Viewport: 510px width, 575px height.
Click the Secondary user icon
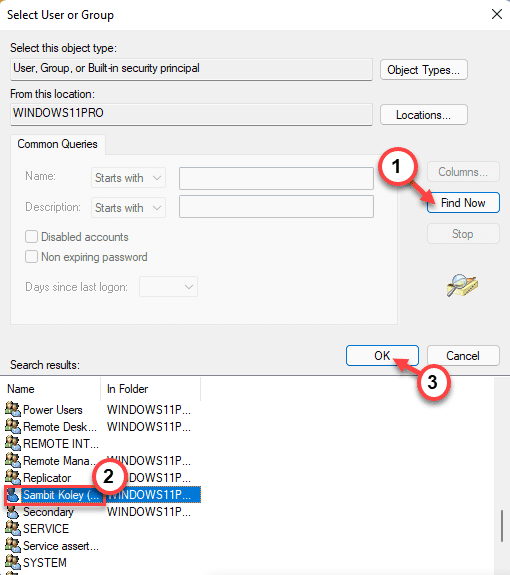13,512
